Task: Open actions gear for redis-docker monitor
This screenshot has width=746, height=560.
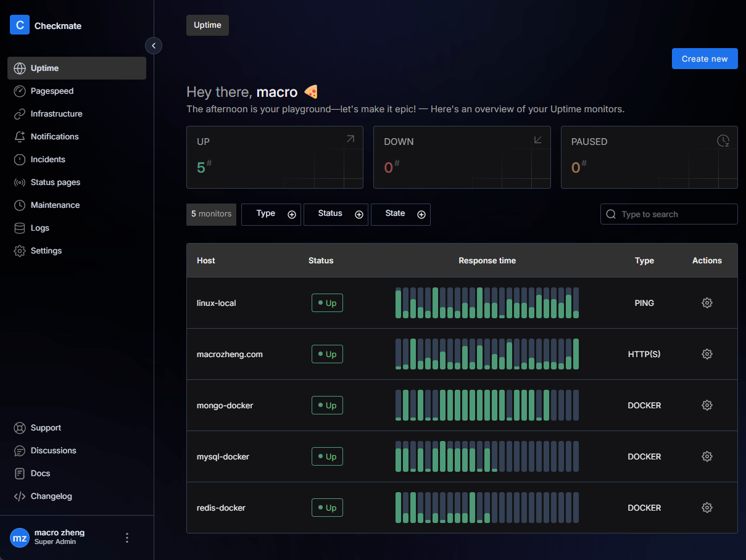Action: [707, 508]
